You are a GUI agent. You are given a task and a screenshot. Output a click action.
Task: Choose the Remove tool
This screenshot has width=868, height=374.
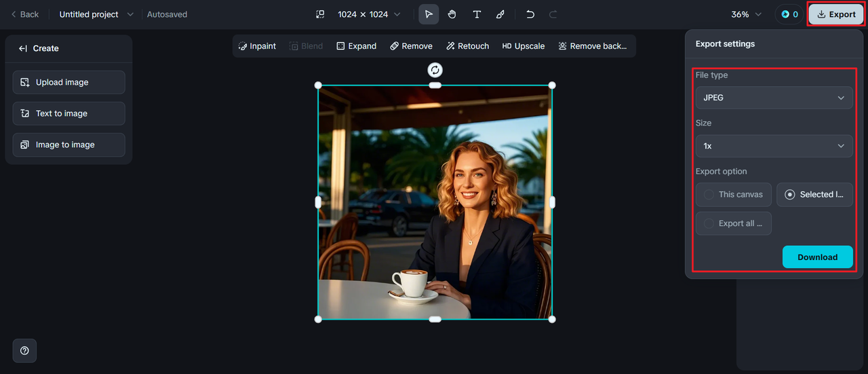click(x=411, y=46)
